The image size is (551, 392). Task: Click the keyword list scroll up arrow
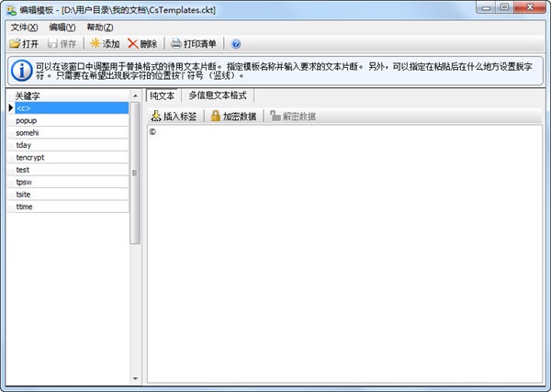click(x=135, y=95)
